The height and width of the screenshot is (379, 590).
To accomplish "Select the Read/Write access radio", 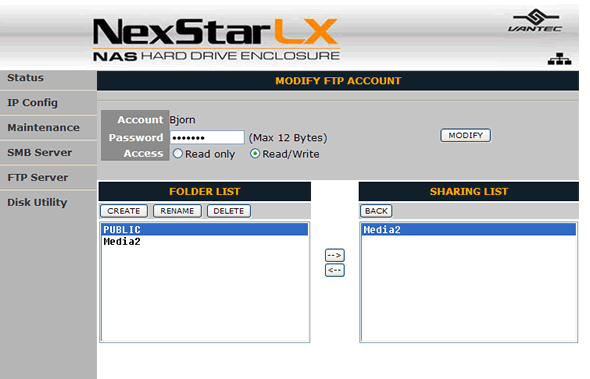I will tap(255, 154).
